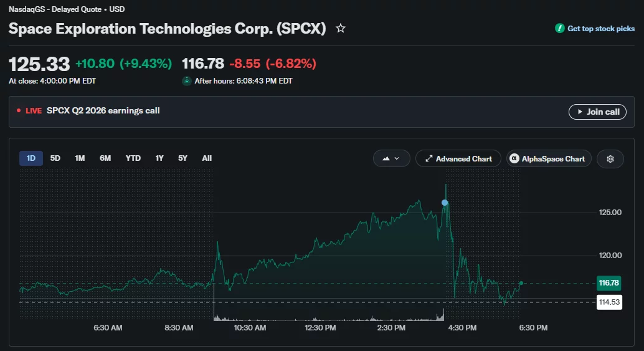Click the blue market close marker on chart

coord(445,203)
